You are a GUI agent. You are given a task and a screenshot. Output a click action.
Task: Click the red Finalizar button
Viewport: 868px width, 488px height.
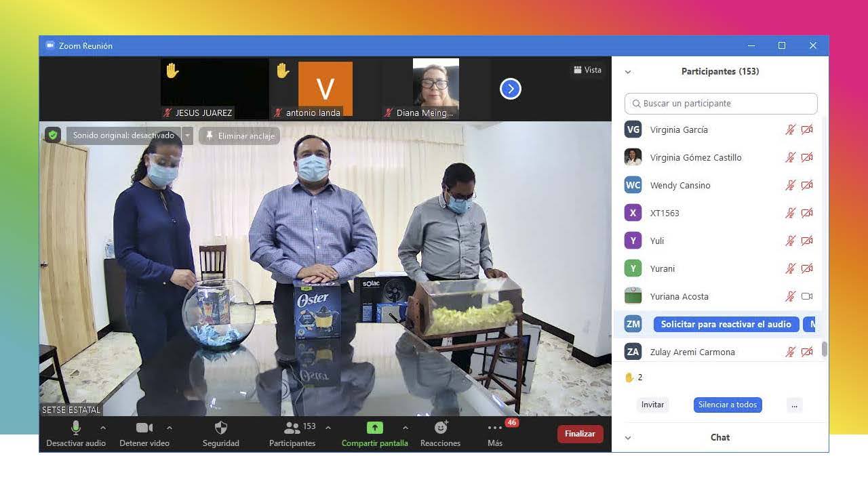pos(580,434)
